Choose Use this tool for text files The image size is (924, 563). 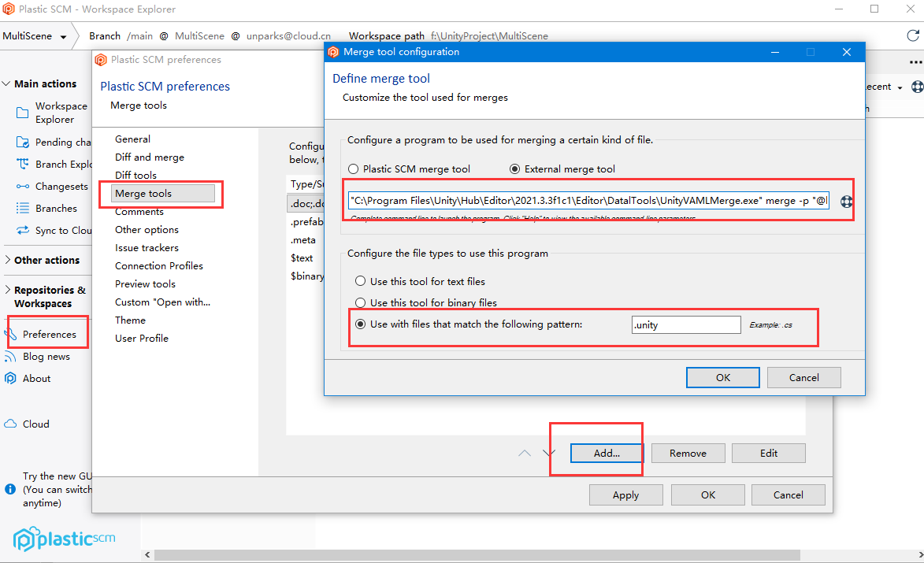click(360, 281)
